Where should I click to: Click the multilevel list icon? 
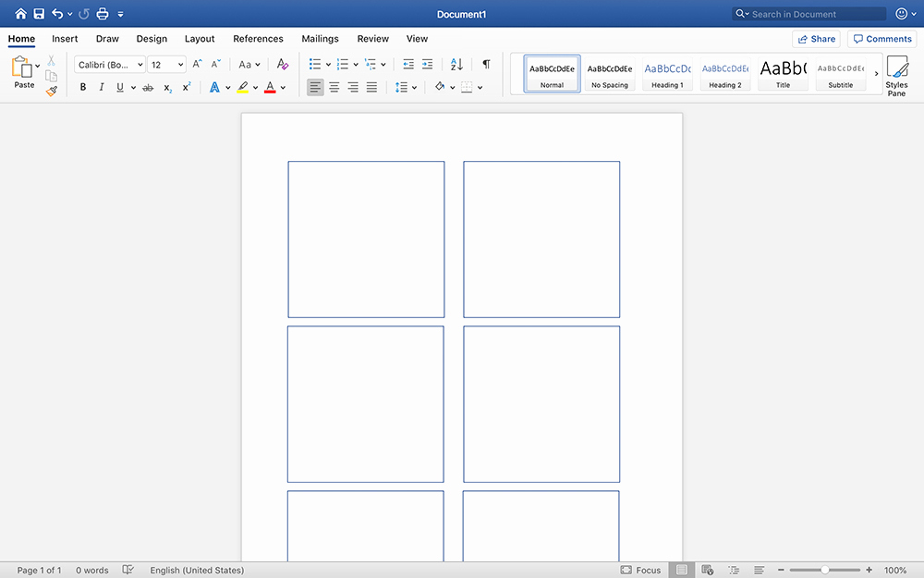[x=371, y=64]
